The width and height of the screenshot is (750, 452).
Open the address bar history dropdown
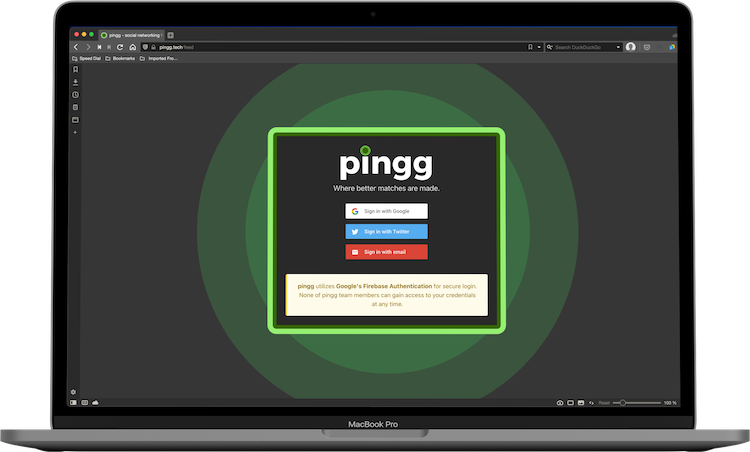point(539,47)
